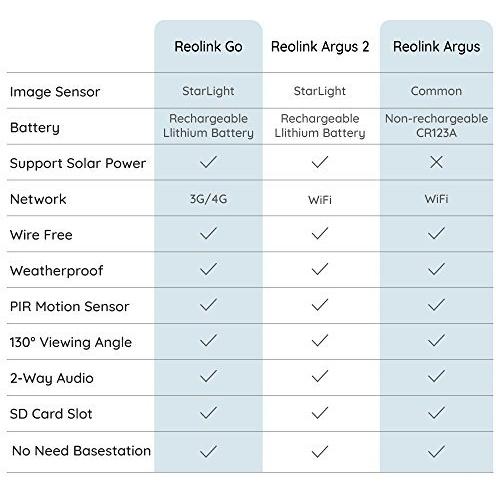This screenshot has width=496, height=496.
Task: Select the Reolink Argus 2 column header
Action: coord(320,47)
